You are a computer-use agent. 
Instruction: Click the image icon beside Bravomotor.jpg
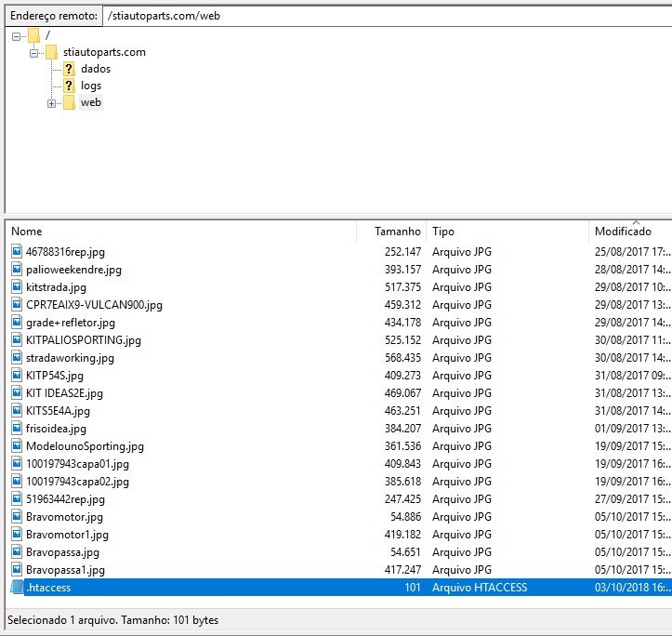(x=17, y=517)
